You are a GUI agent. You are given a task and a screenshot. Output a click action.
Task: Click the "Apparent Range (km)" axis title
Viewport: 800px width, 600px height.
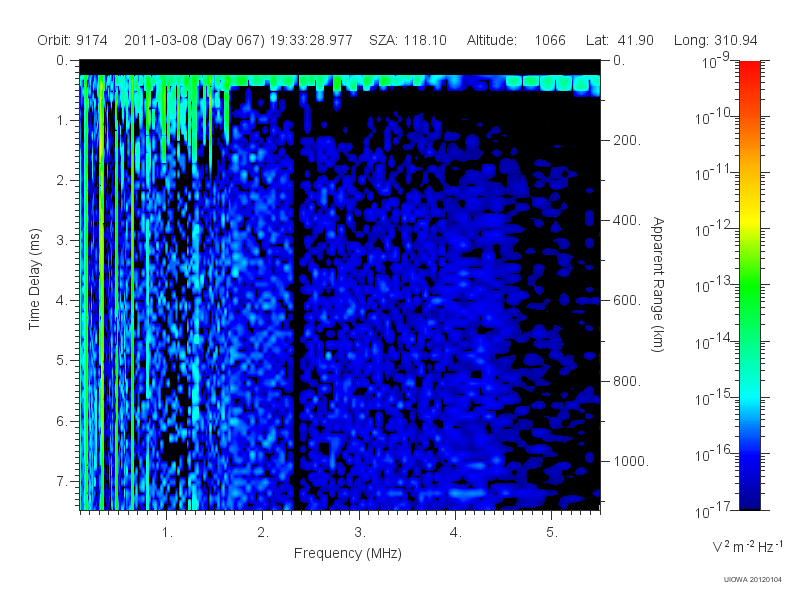click(658, 284)
